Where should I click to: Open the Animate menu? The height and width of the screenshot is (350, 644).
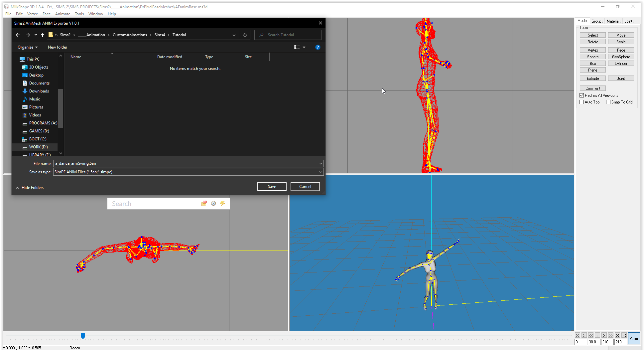[63, 14]
